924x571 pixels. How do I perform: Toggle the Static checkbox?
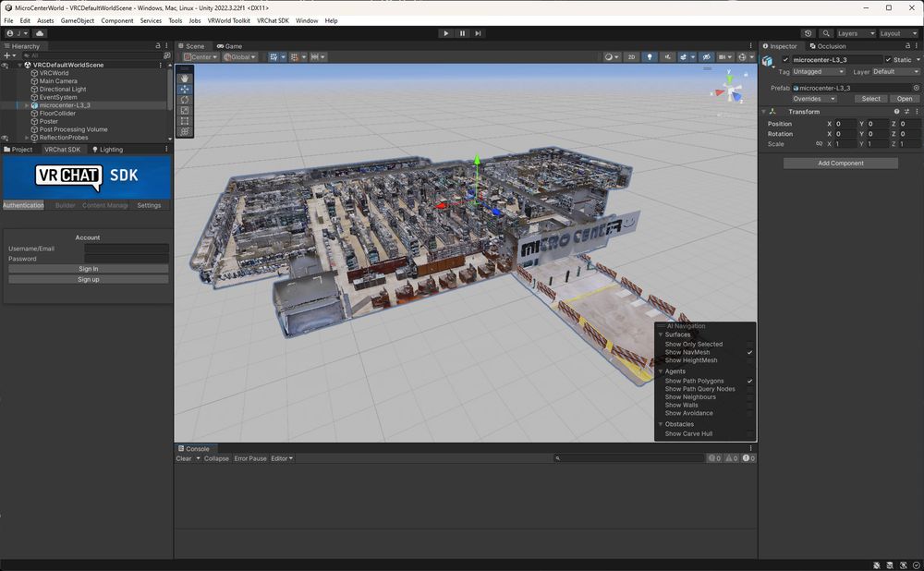click(x=888, y=59)
